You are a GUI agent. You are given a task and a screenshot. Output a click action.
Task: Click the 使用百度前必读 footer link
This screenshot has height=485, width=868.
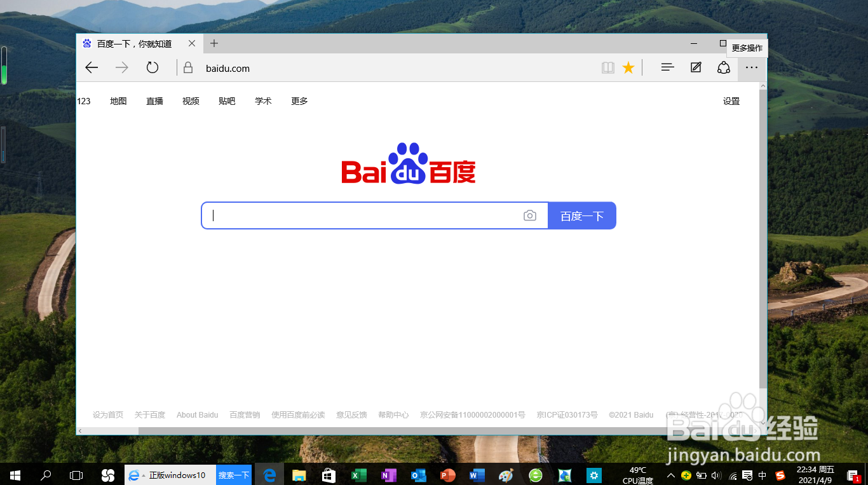click(298, 414)
